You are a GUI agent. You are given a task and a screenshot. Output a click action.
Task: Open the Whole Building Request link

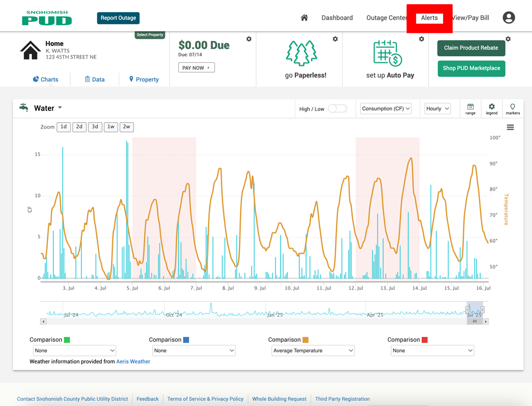[279, 399]
